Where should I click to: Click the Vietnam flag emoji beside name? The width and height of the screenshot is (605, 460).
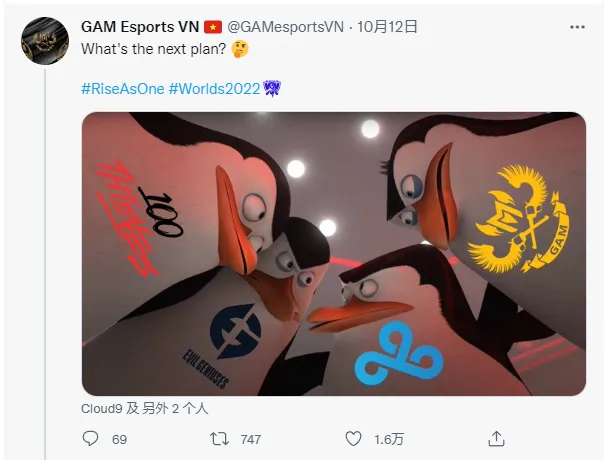[213, 27]
